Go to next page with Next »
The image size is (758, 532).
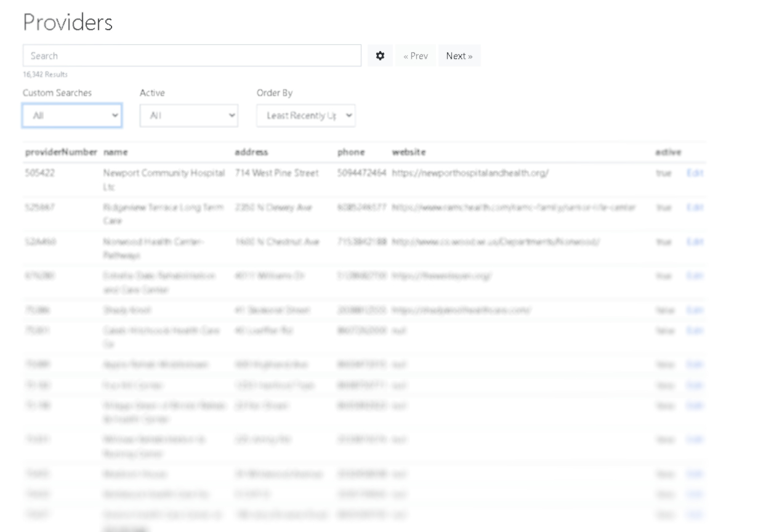tap(459, 55)
